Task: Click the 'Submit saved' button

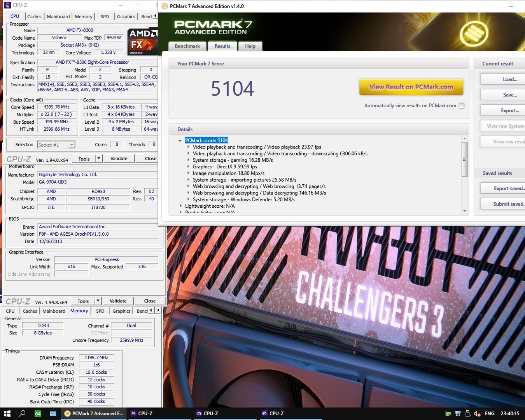Action: coord(502,204)
